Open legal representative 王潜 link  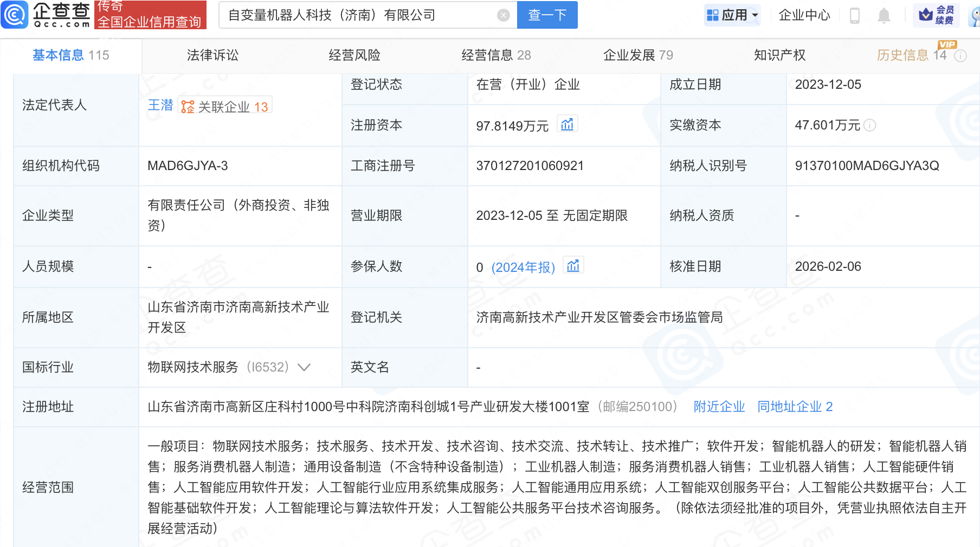click(160, 105)
